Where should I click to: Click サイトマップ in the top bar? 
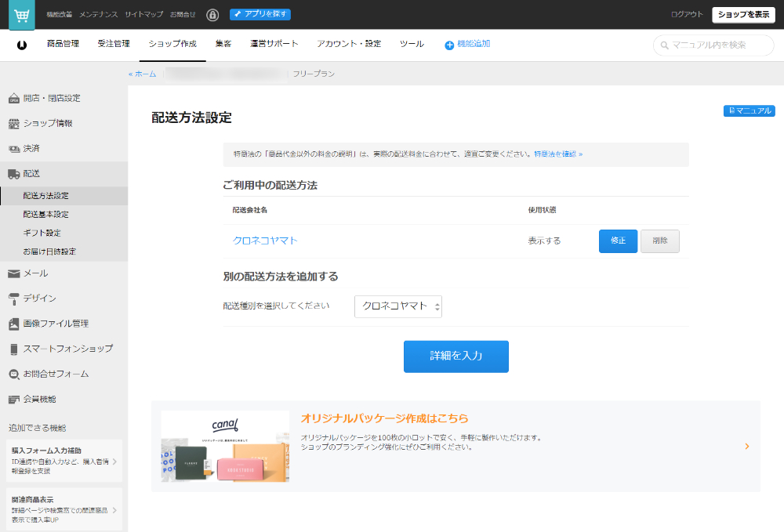point(144,14)
